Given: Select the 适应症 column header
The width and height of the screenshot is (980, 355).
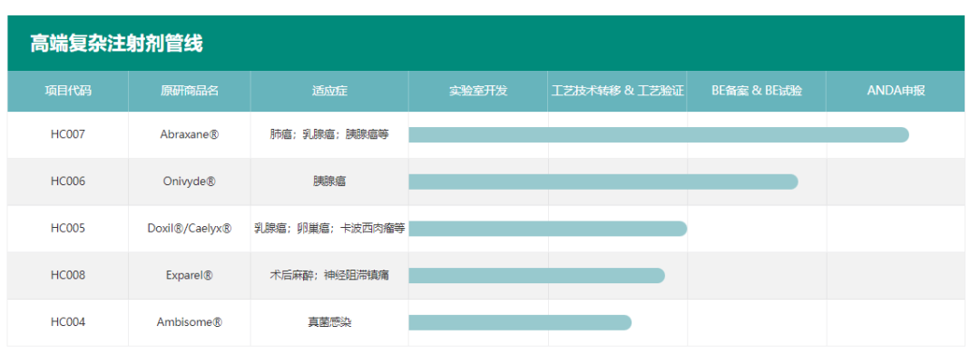Looking at the screenshot, I should coord(329,91).
